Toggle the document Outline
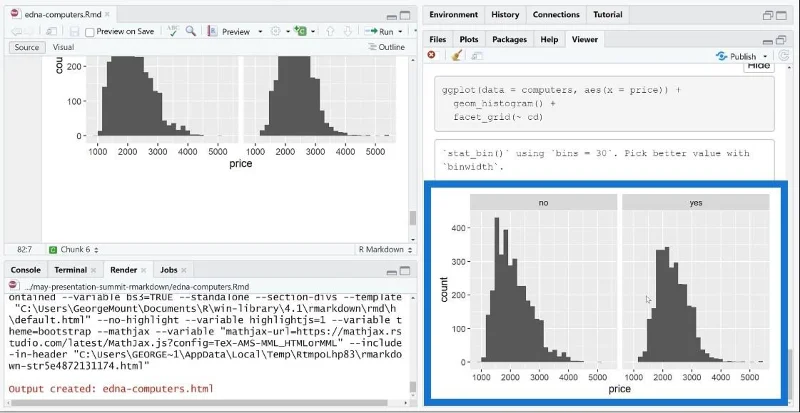Viewport: 800px width, 413px height. click(386, 47)
